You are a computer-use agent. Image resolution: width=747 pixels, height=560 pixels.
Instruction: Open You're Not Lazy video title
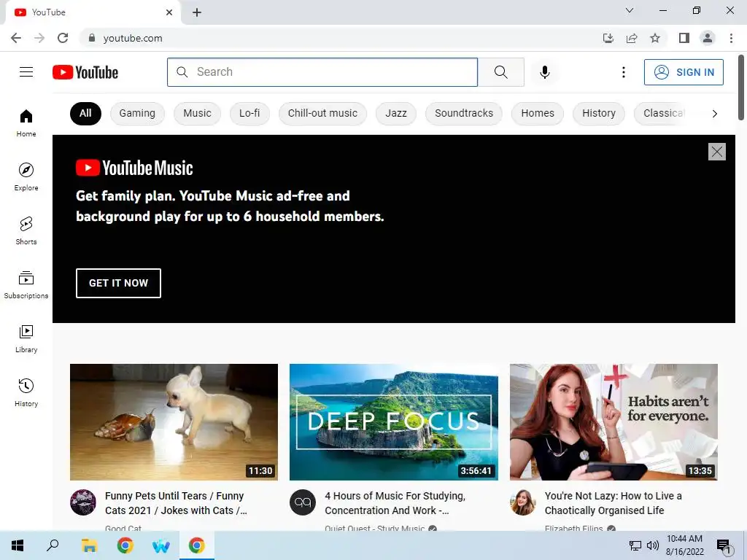pyautogui.click(x=613, y=503)
